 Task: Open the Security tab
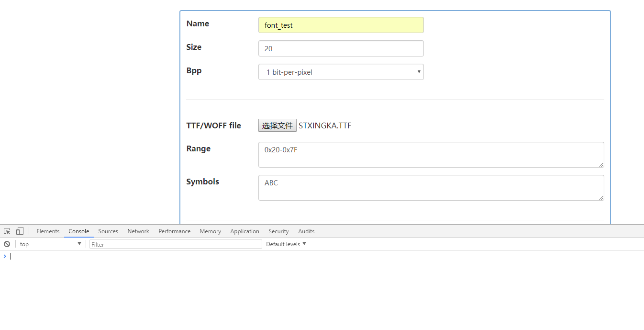(278, 231)
